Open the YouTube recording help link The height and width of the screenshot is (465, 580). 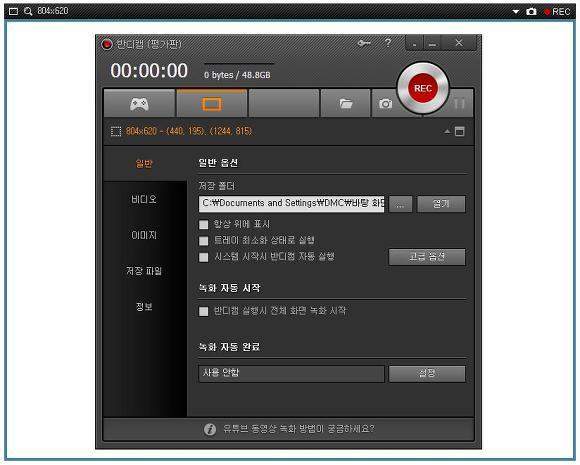(299, 429)
